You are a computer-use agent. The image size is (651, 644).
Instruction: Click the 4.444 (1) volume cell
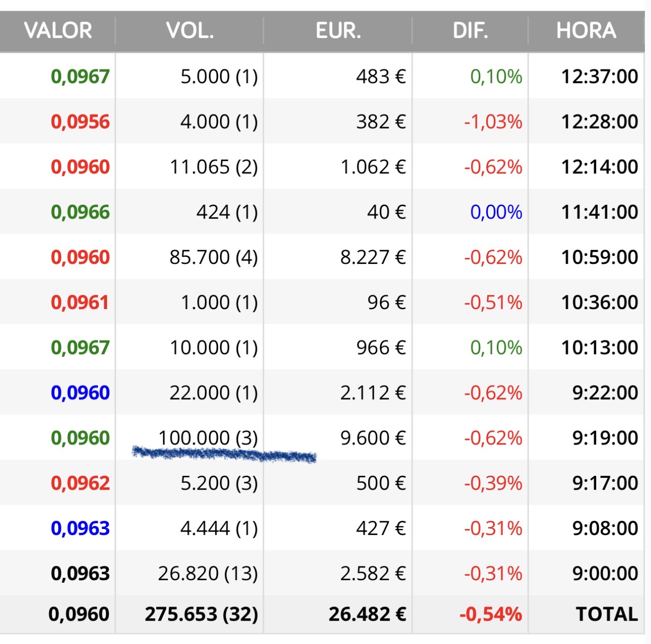pos(219,528)
